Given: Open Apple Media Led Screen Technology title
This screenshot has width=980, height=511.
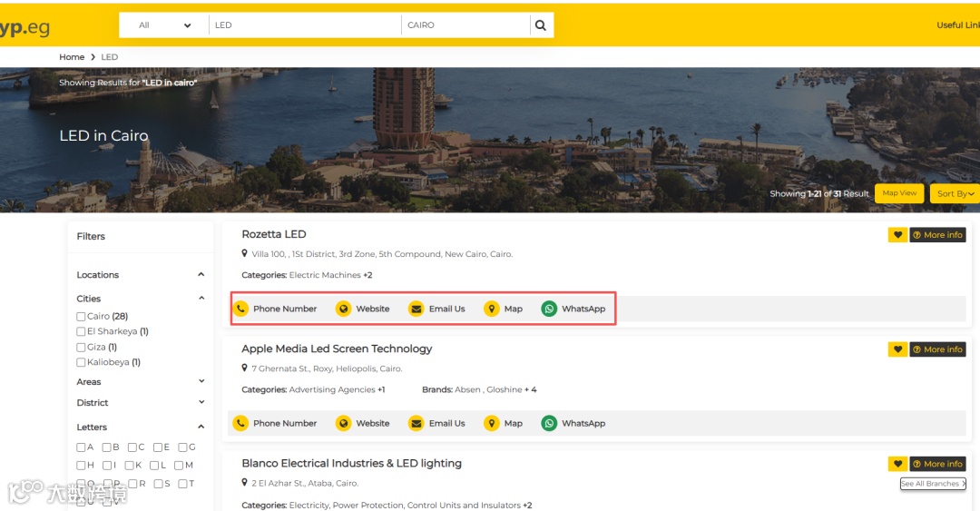Looking at the screenshot, I should point(337,349).
